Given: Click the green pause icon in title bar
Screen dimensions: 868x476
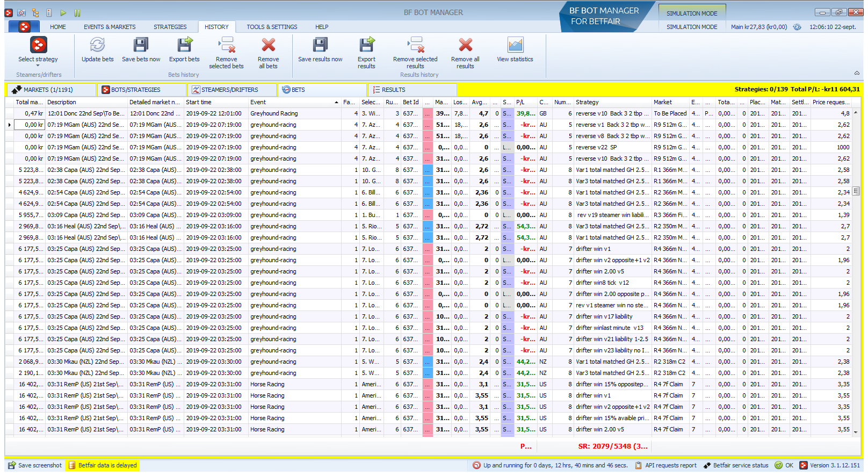Looking at the screenshot, I should tap(77, 12).
